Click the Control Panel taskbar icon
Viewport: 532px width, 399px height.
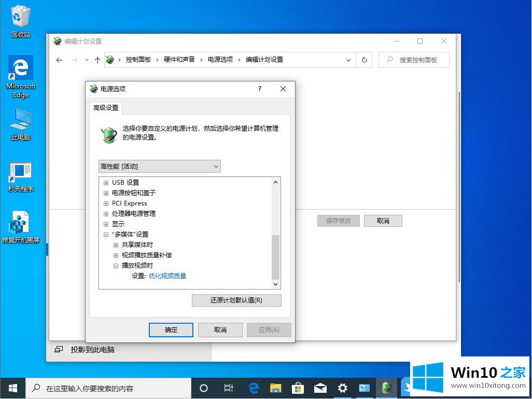[365, 388]
